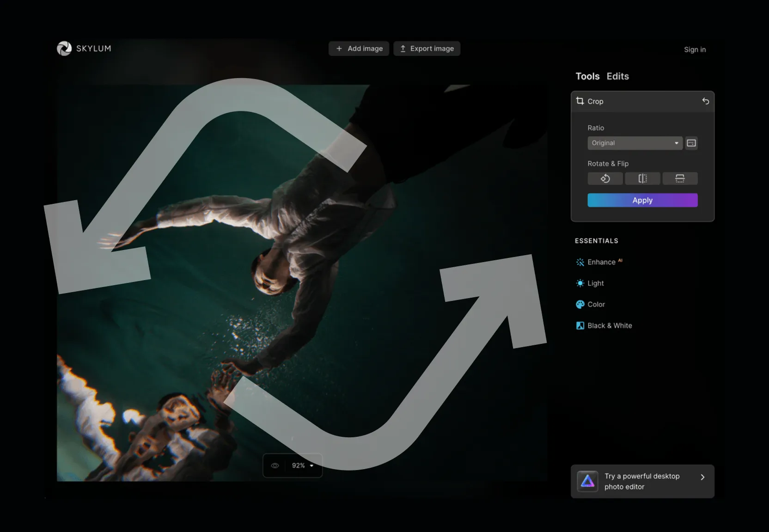Click the ESSENTIALS section heading
Screen dimensions: 769x532
pos(596,241)
